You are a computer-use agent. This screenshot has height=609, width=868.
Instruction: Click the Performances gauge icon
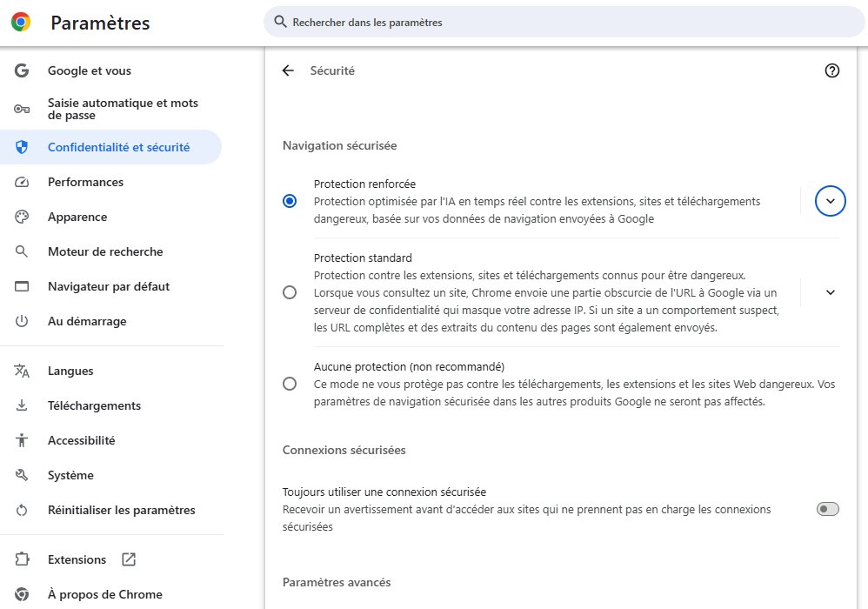pyautogui.click(x=22, y=182)
